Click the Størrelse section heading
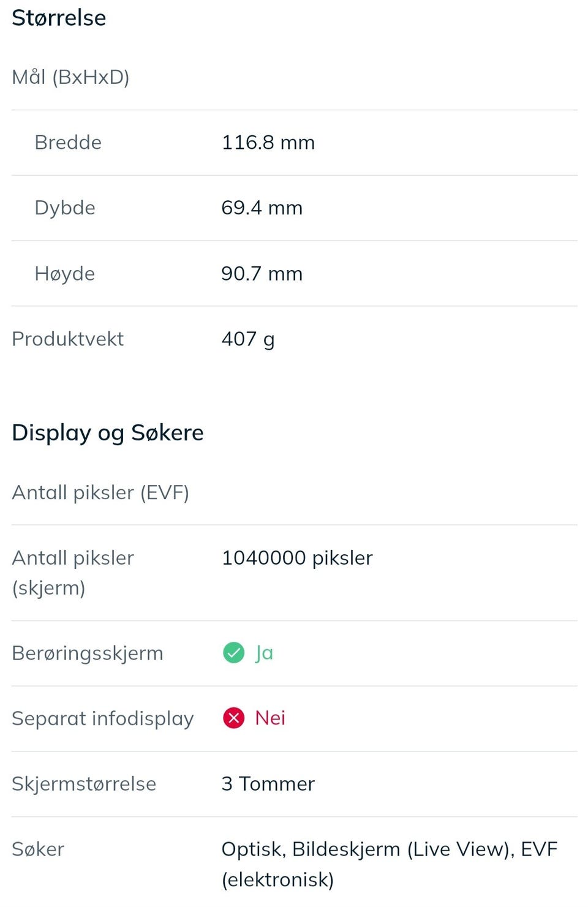This screenshot has width=588, height=907. (59, 18)
